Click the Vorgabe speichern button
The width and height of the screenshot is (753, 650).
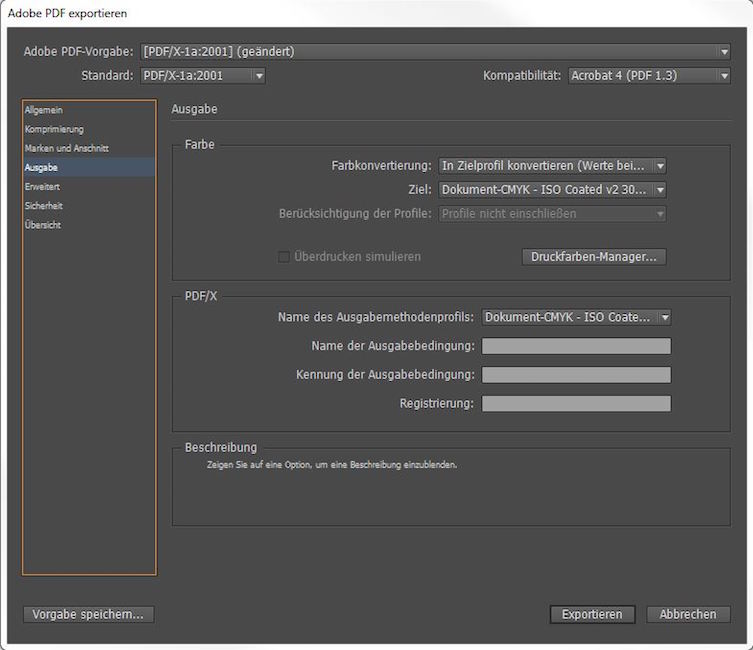[89, 614]
